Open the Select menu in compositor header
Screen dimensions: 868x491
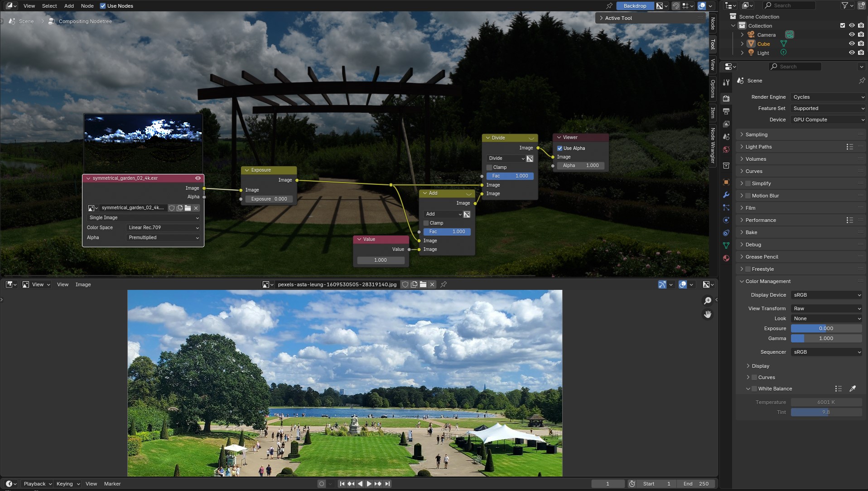[x=49, y=6]
